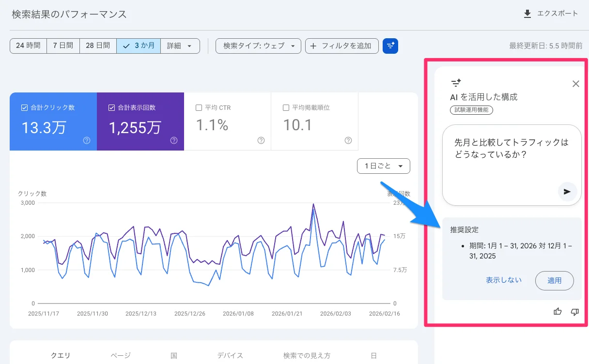589x364 pixels.
Task: Click the 適用 button to apply settings
Action: pyautogui.click(x=554, y=281)
